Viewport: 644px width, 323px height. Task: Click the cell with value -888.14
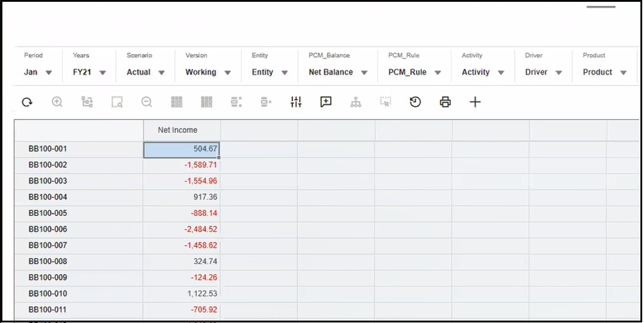(x=181, y=213)
